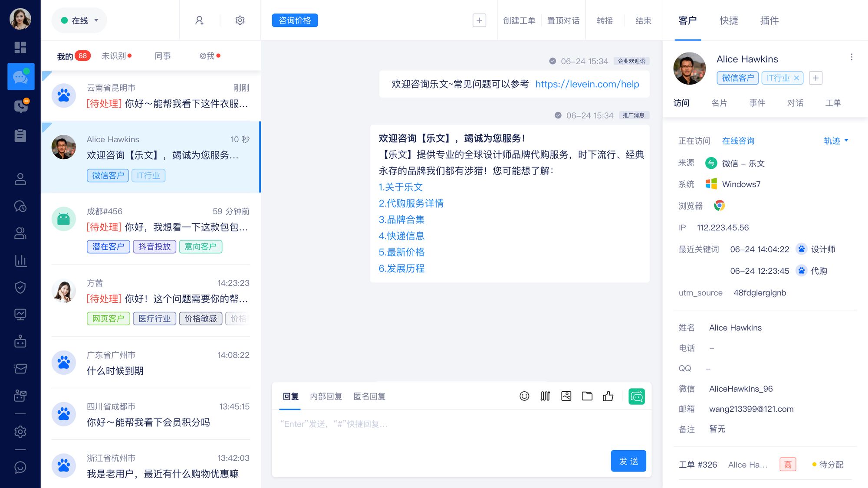Select the 客户 tab in right panel
868x488 pixels.
point(687,20)
